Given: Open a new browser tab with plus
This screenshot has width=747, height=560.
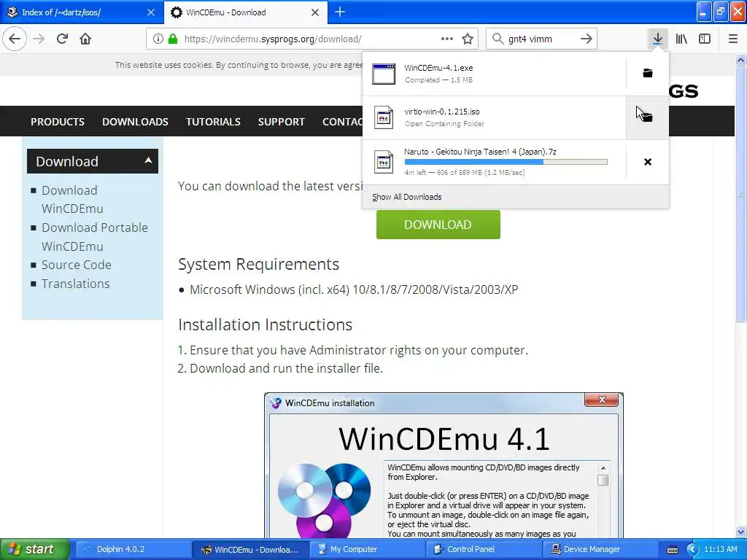Looking at the screenshot, I should [x=340, y=12].
